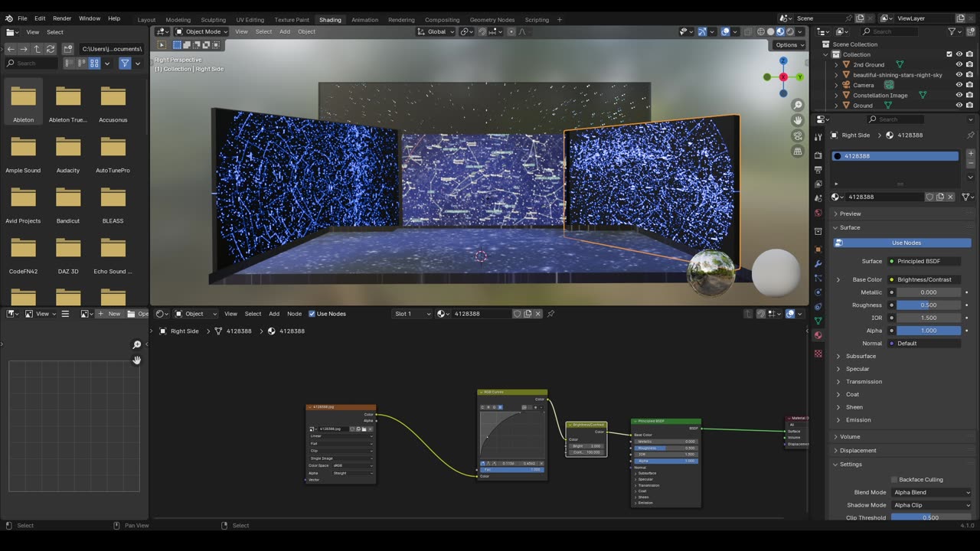Toggle camera view icon in viewport
The width and height of the screenshot is (980, 551).
pyautogui.click(x=798, y=136)
